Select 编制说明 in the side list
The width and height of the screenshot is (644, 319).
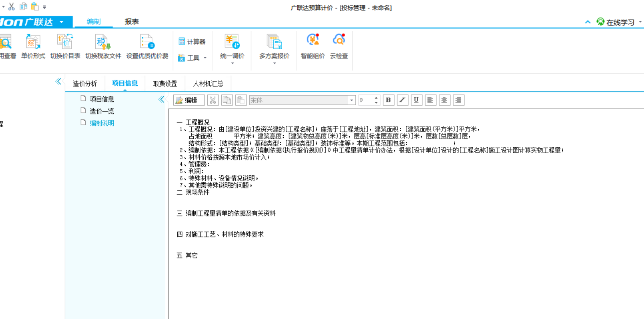click(x=102, y=123)
